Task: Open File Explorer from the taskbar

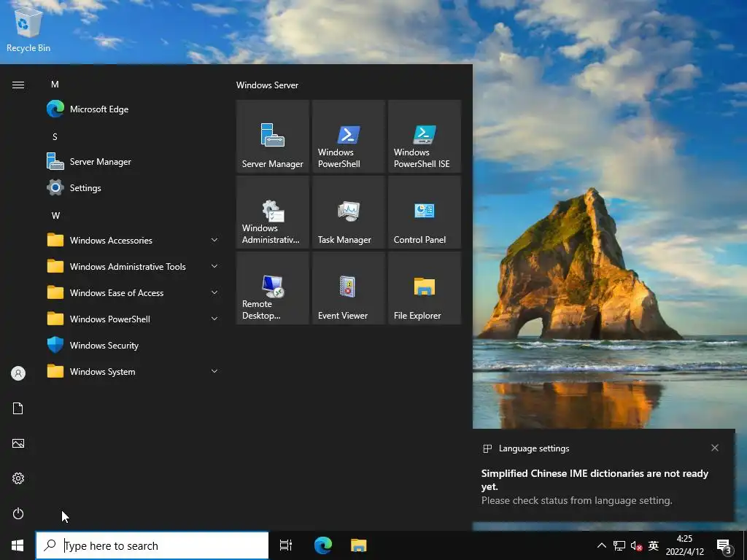Action: [x=359, y=545]
